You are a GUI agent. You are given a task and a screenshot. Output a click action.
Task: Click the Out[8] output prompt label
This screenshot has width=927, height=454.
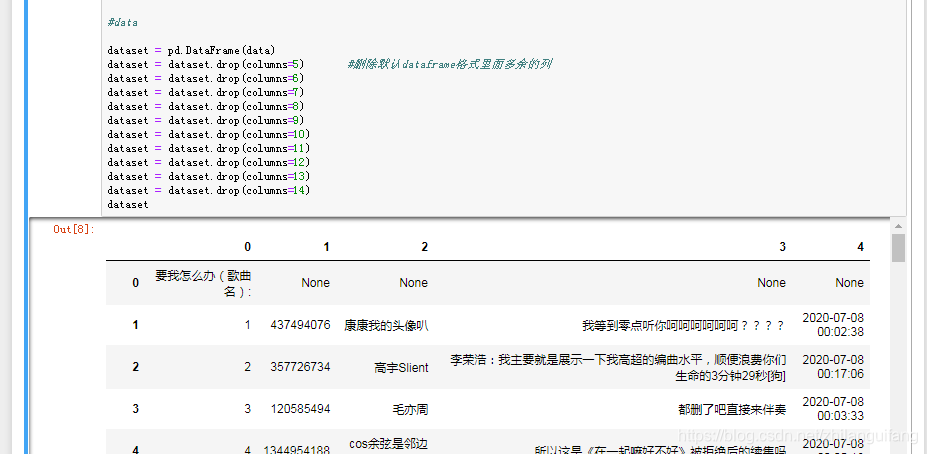(74, 229)
